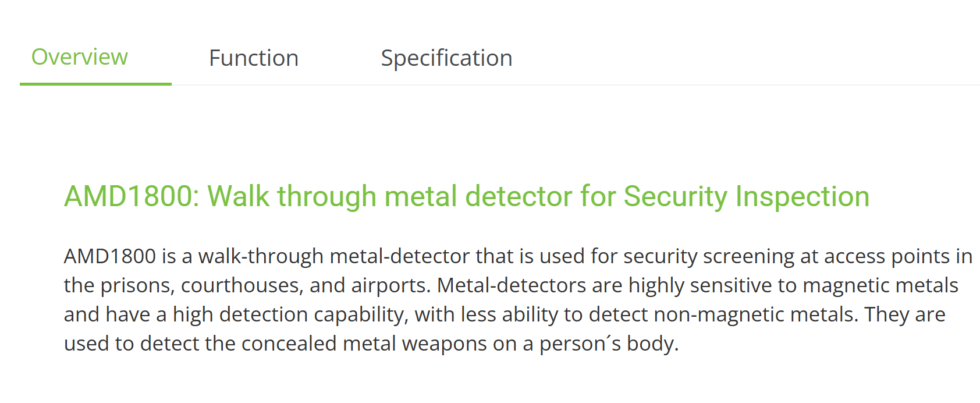Click the AMD1800 walk through detector heading
Viewport: 980px width, 403px height.
(466, 196)
